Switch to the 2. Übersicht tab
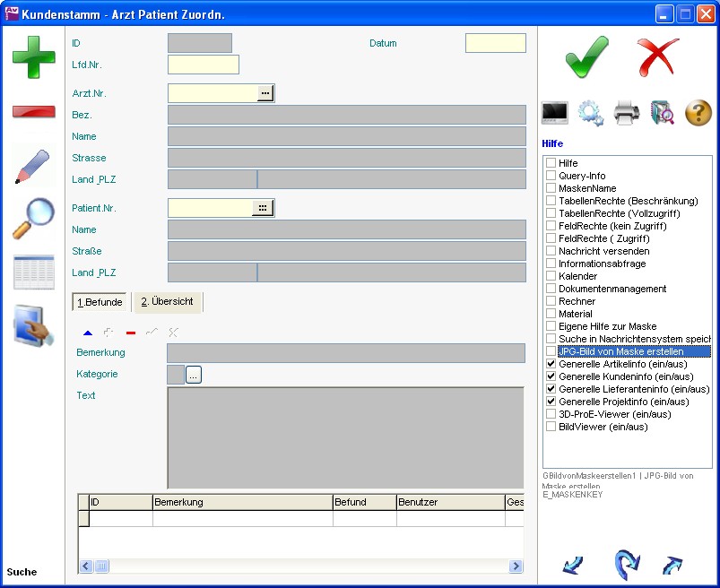 168,302
